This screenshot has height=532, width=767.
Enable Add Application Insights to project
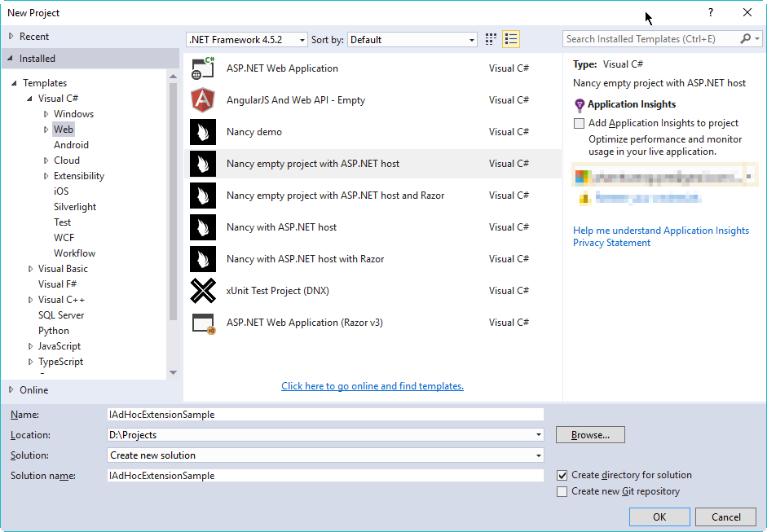click(x=580, y=123)
